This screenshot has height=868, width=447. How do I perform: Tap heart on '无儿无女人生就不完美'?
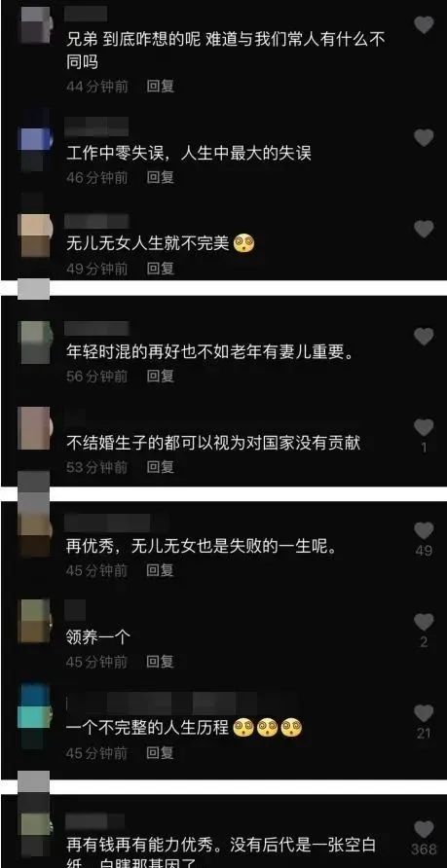click(425, 229)
